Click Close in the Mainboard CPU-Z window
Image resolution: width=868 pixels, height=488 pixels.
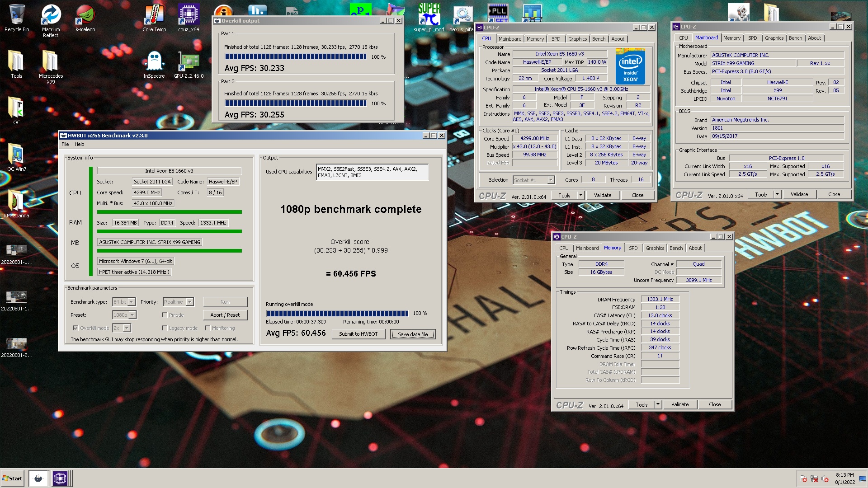click(834, 194)
